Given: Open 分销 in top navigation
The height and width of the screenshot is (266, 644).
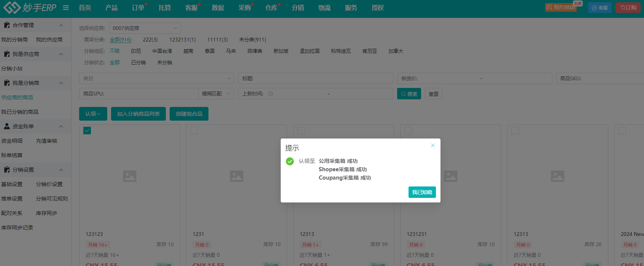Looking at the screenshot, I should (x=298, y=8).
